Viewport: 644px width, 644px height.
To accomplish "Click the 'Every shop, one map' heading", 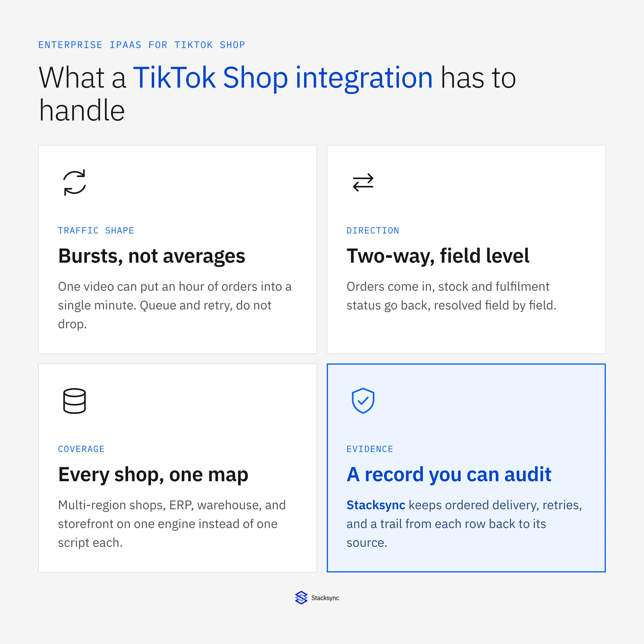I will click(153, 475).
